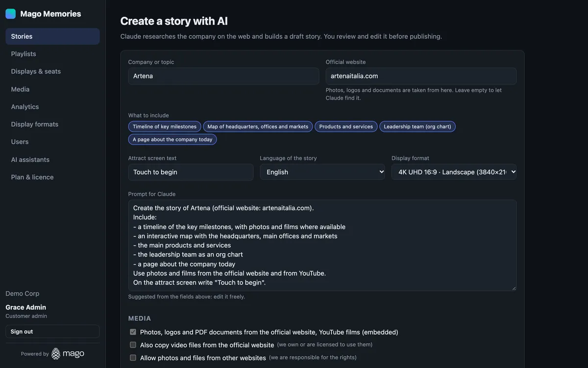Open the Analytics page

coord(52,106)
